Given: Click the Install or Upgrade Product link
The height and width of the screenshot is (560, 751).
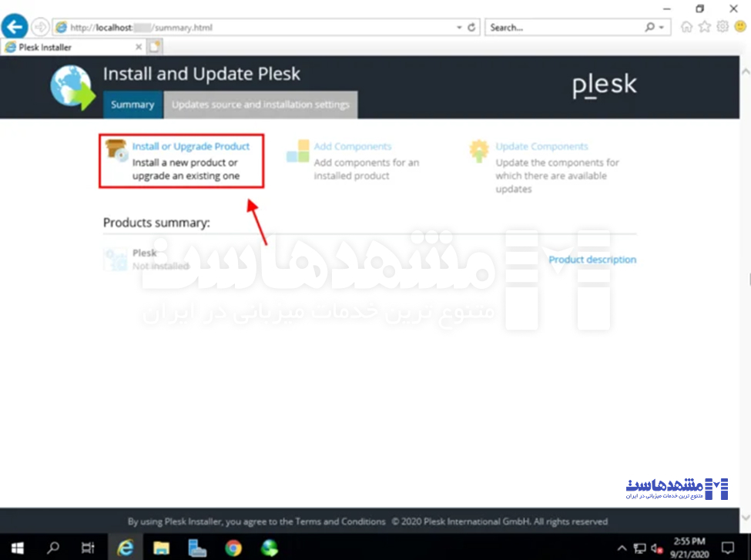Looking at the screenshot, I should [x=190, y=146].
